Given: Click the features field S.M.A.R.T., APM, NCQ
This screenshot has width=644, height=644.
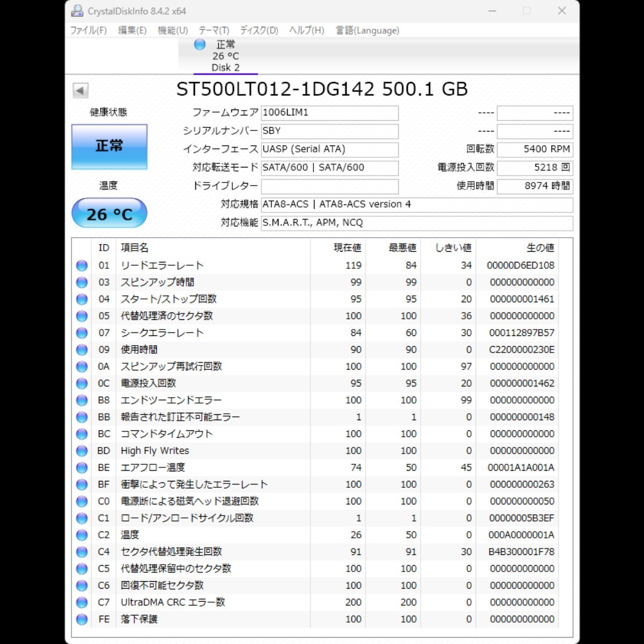Looking at the screenshot, I should pyautogui.click(x=417, y=223).
